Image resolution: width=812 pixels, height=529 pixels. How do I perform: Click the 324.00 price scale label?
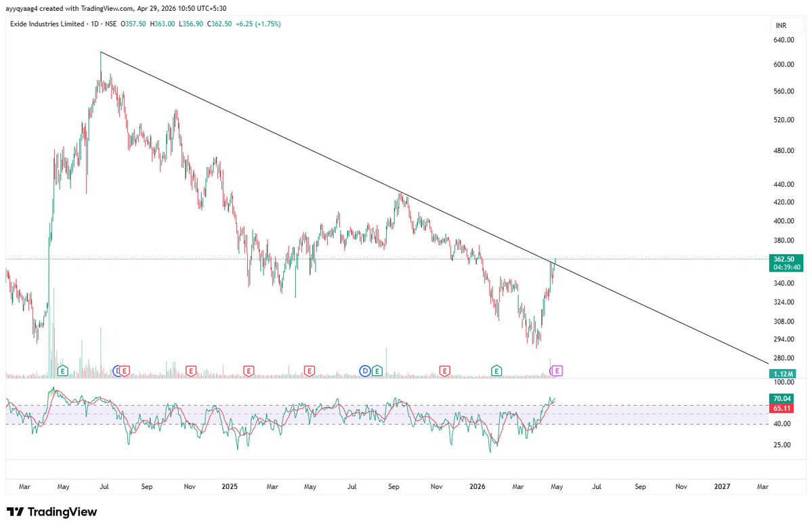click(x=784, y=302)
